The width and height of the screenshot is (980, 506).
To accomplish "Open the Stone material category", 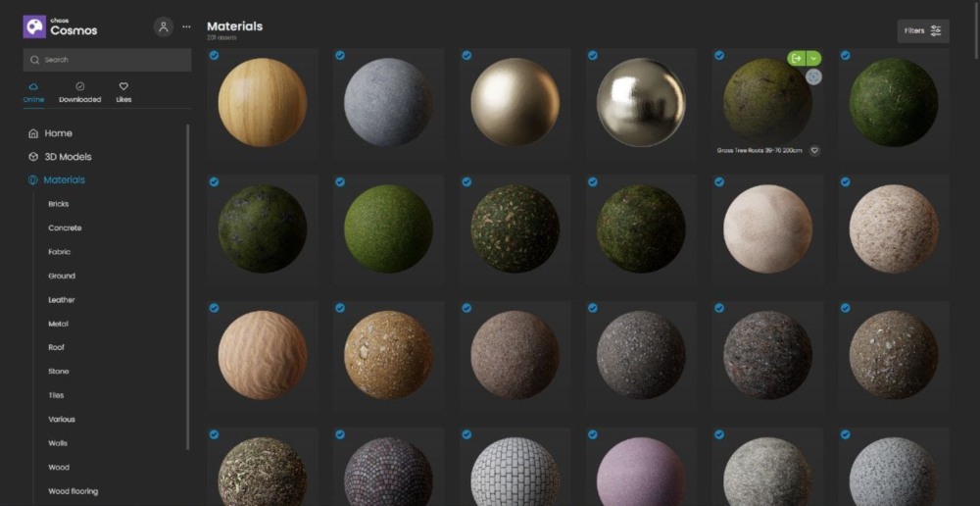I will pyautogui.click(x=58, y=372).
